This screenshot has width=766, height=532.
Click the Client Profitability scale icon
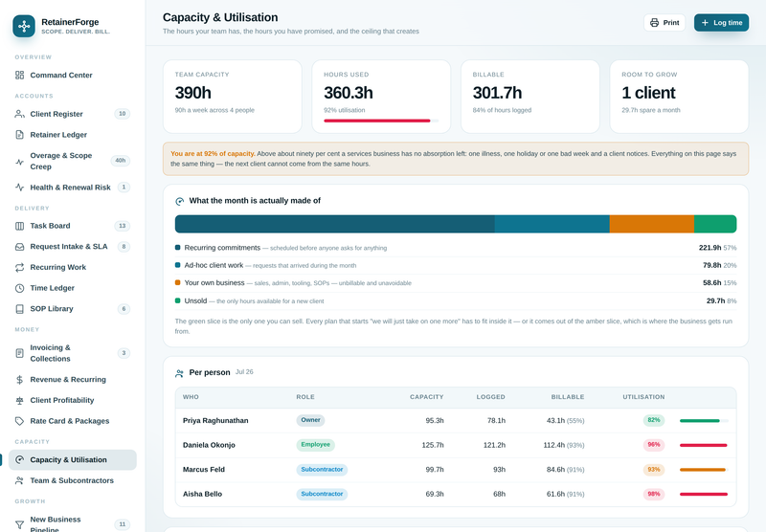[19, 400]
